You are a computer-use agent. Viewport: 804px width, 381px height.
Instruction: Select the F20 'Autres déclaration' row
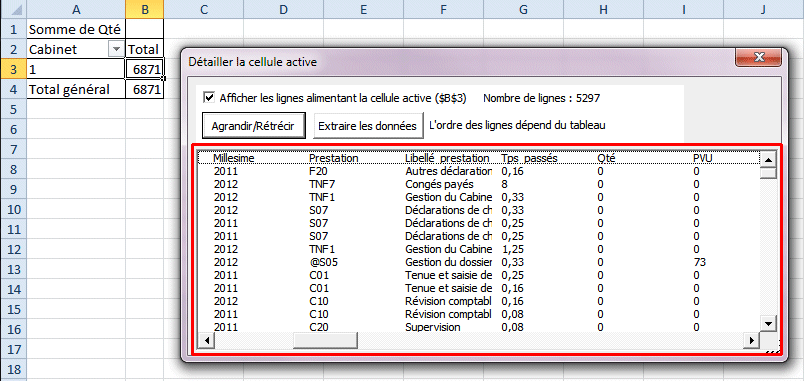(x=478, y=171)
